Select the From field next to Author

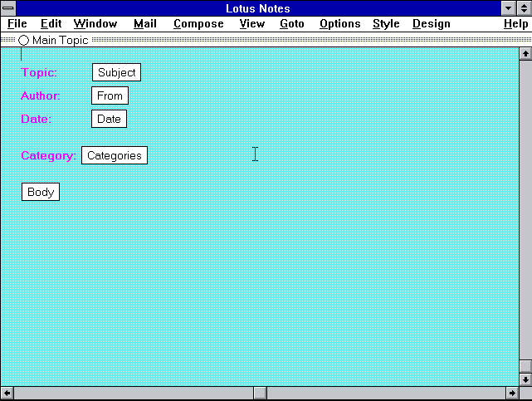[x=110, y=95]
